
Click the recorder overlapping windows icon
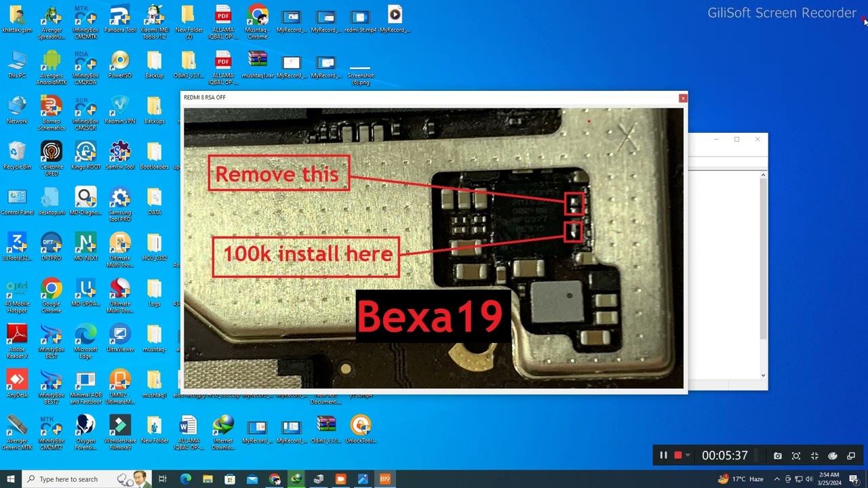pos(851,456)
